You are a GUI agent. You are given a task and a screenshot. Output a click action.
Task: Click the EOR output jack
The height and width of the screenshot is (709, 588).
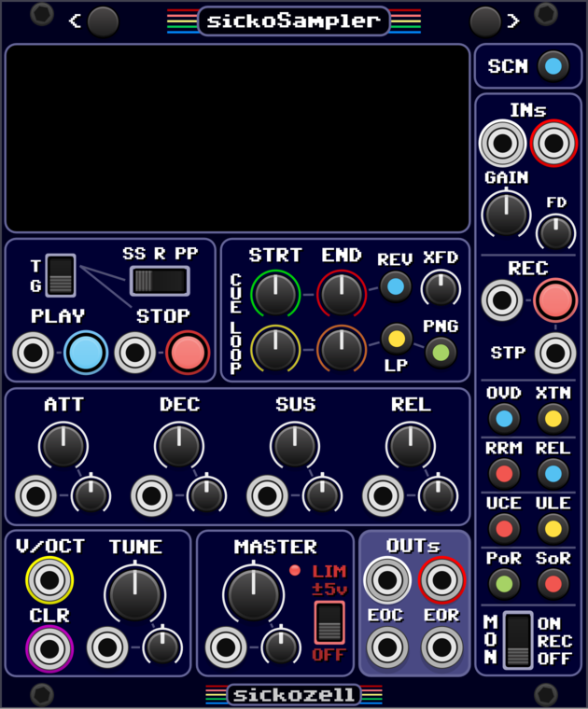[x=441, y=647]
